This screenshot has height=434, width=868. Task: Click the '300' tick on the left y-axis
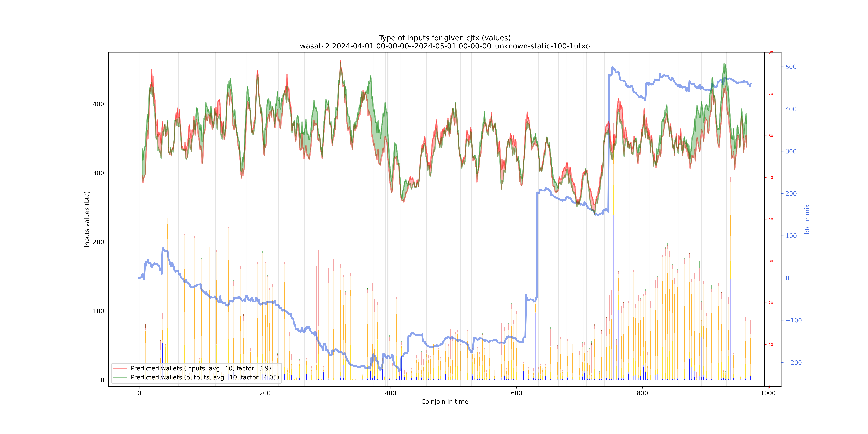(98, 173)
